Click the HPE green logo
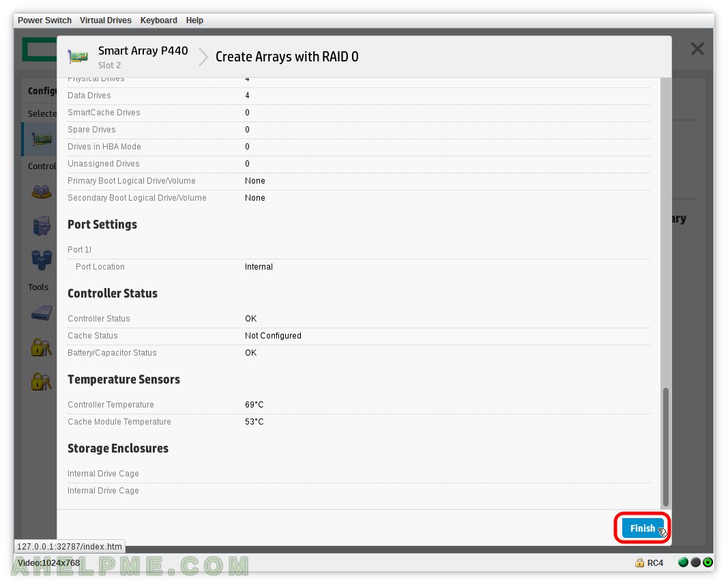Image resolution: width=728 pixels, height=585 pixels. pyautogui.click(x=40, y=49)
